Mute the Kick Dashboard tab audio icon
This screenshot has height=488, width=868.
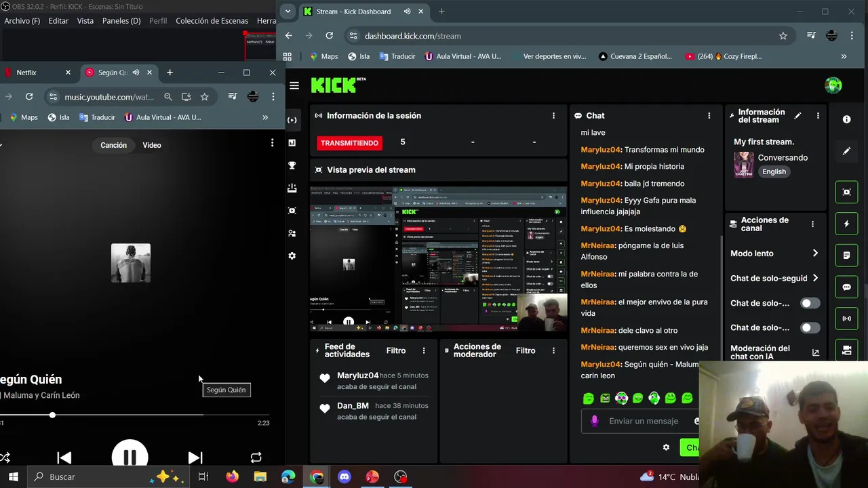[x=407, y=12]
